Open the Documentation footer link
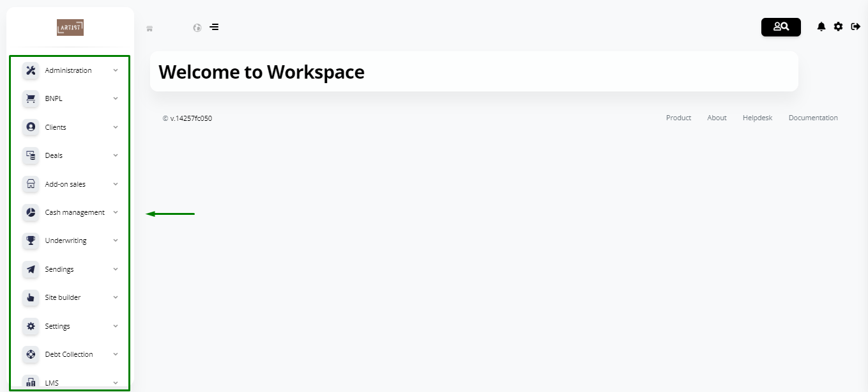The width and height of the screenshot is (868, 392). coord(813,118)
